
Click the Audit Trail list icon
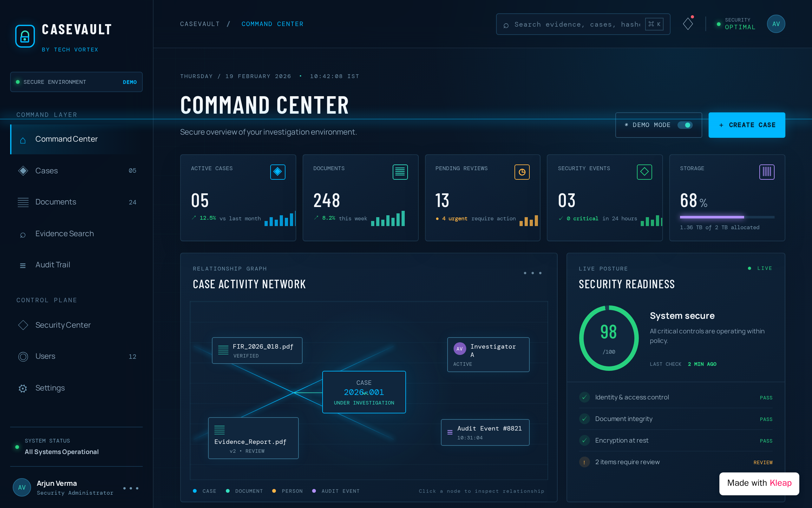click(23, 265)
